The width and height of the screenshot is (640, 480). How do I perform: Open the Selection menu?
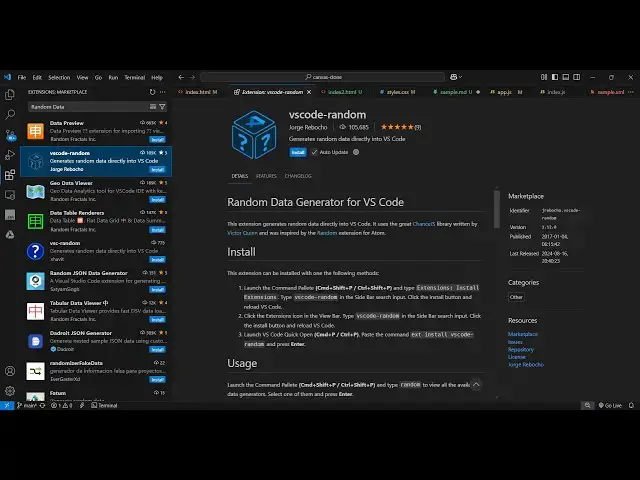pyautogui.click(x=59, y=77)
